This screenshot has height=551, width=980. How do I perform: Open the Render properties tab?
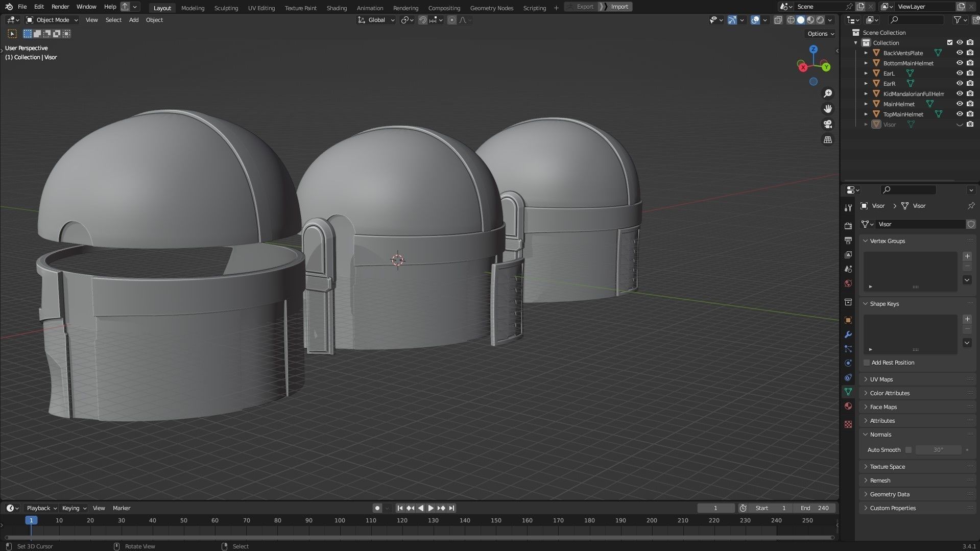(848, 226)
